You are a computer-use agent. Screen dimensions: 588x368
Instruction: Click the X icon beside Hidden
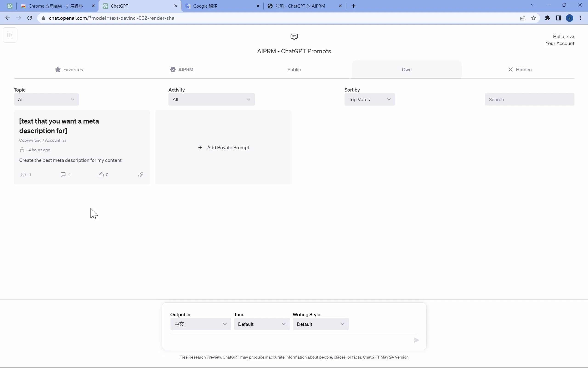click(511, 70)
